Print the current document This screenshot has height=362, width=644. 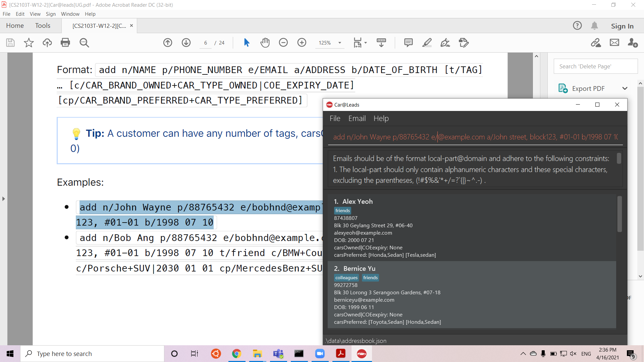coord(65,43)
